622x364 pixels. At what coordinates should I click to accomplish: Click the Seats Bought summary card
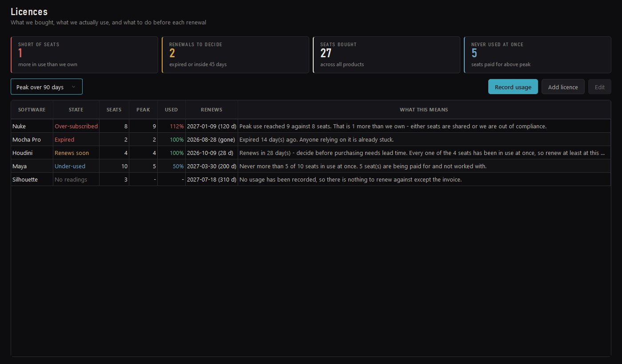tap(387, 55)
